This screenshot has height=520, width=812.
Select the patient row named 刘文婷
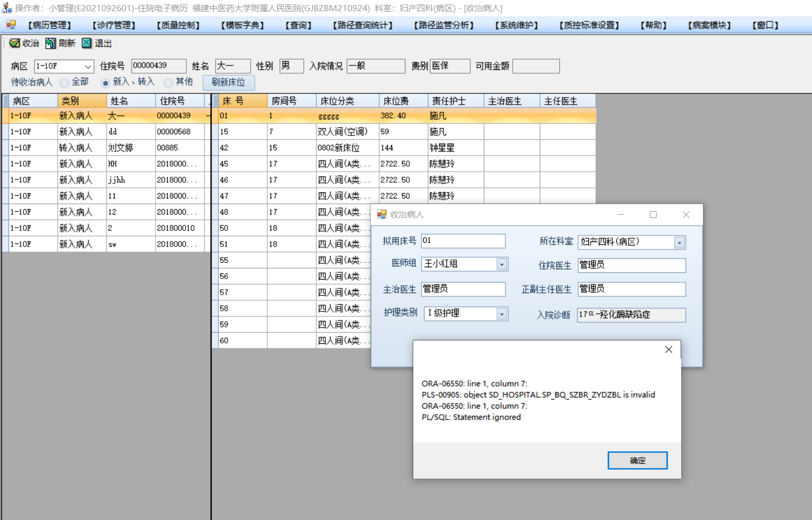coord(107,148)
